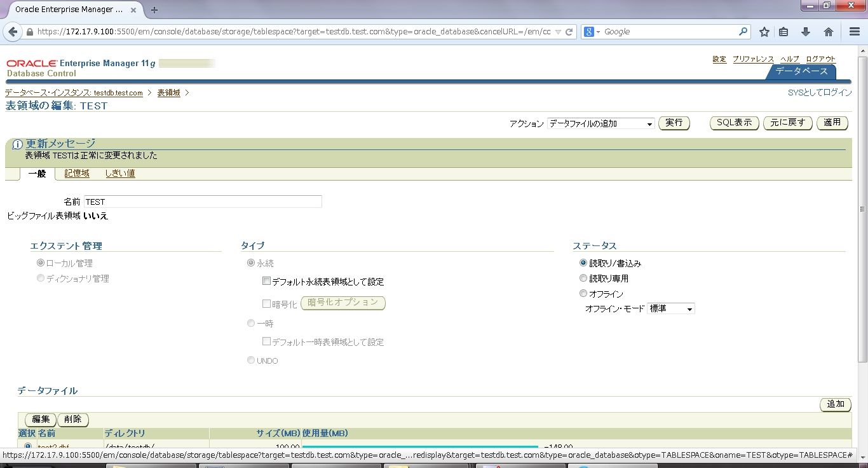Click the 実行 button
868x468 pixels.
pyautogui.click(x=674, y=123)
